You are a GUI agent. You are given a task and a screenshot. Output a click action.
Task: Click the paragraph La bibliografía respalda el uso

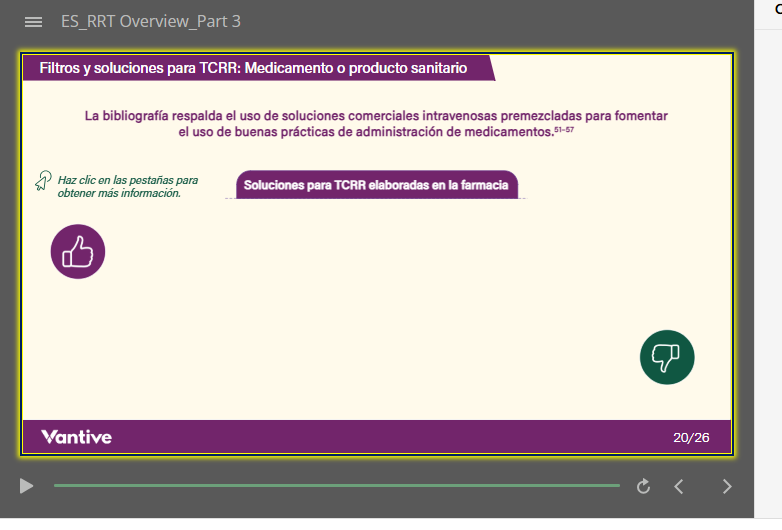376,124
